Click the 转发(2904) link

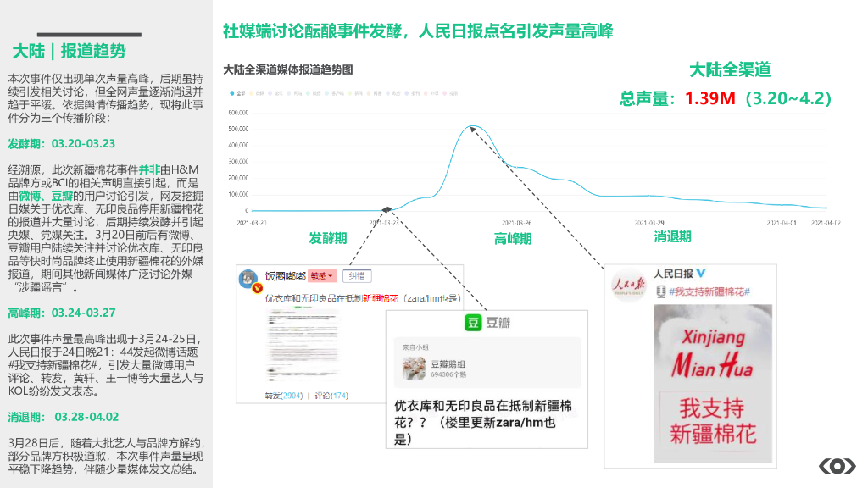tap(284, 396)
